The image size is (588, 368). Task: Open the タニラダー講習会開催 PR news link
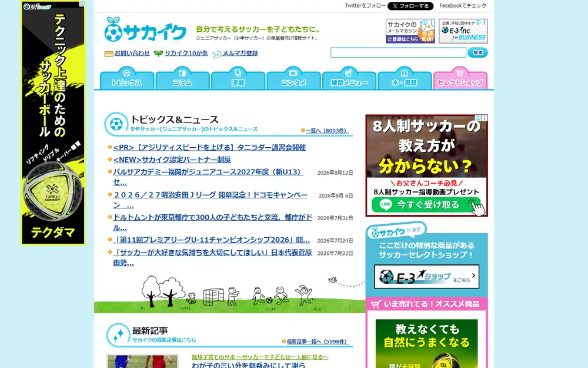click(x=209, y=148)
